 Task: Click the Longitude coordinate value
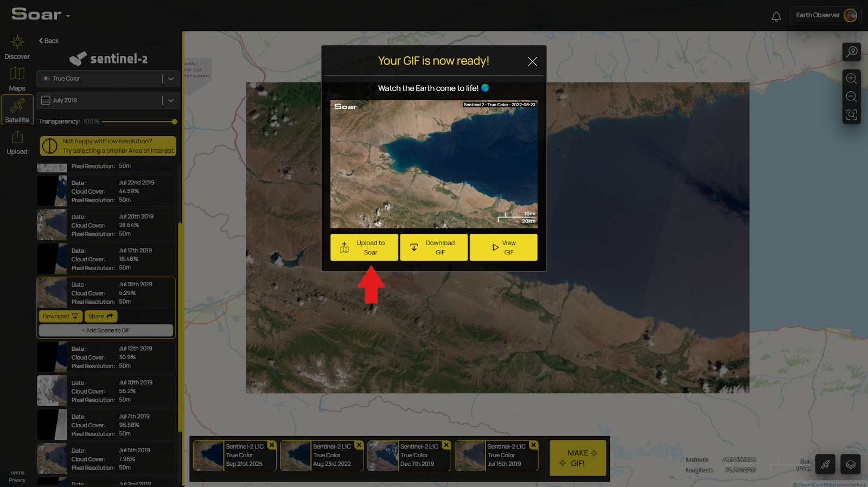pyautogui.click(x=741, y=470)
